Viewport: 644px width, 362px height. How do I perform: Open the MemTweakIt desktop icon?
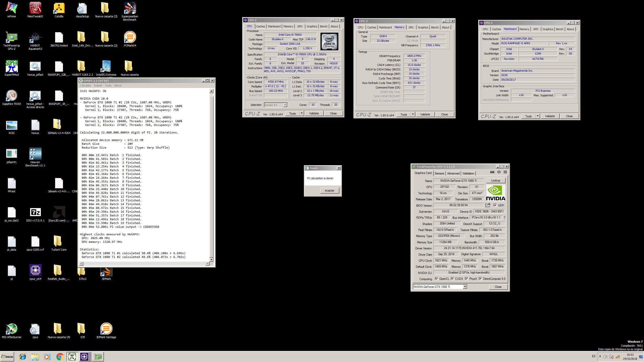(35, 10)
